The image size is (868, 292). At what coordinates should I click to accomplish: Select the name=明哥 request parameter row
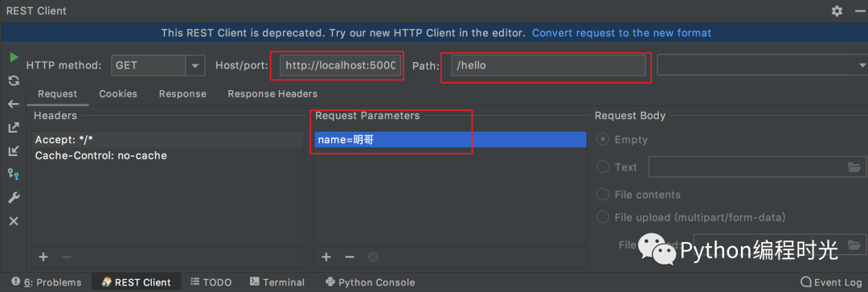tap(450, 140)
